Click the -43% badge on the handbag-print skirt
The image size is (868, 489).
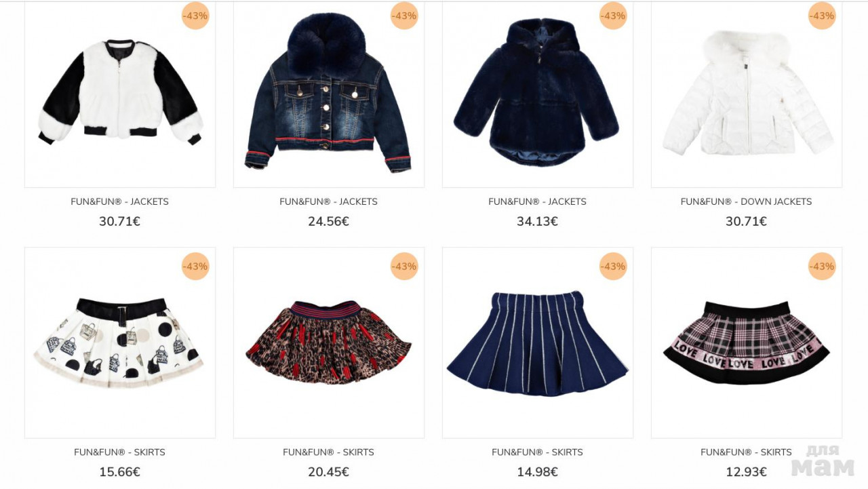(x=195, y=266)
